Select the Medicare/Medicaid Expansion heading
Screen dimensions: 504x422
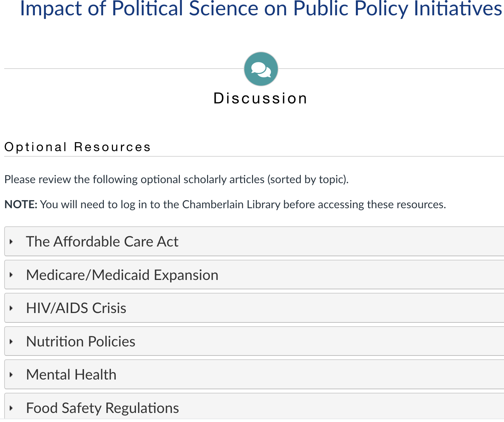122,275
